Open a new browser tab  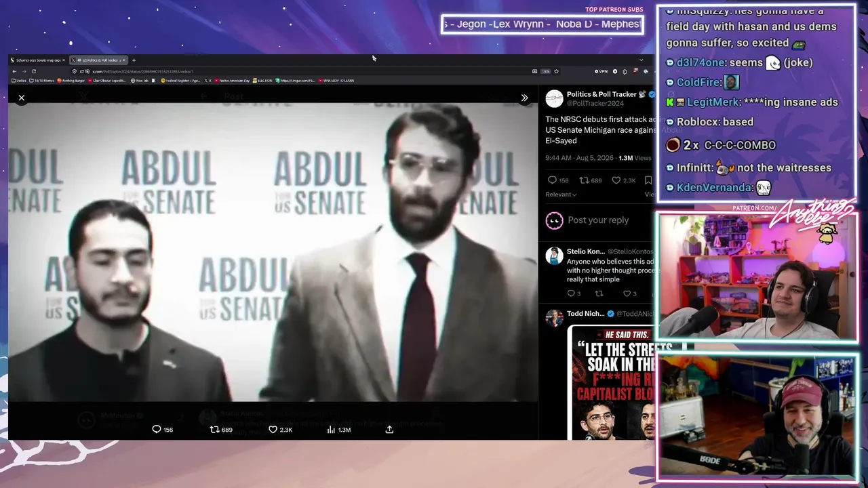[134, 60]
